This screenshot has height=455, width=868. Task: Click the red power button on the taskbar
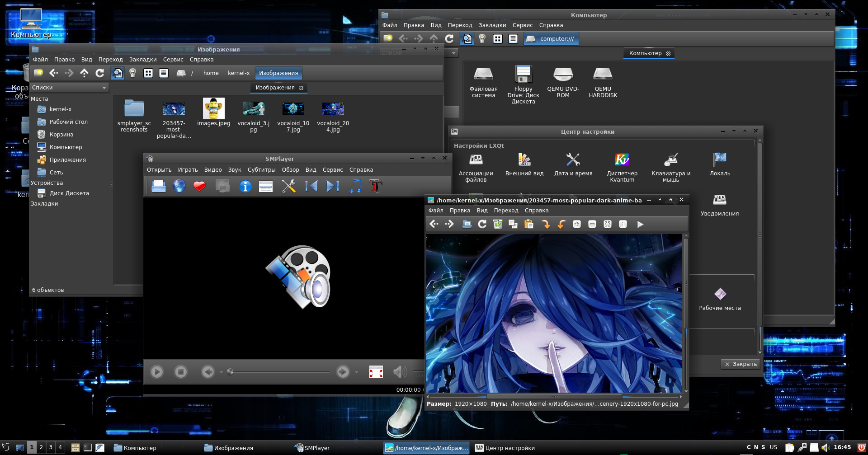861,448
